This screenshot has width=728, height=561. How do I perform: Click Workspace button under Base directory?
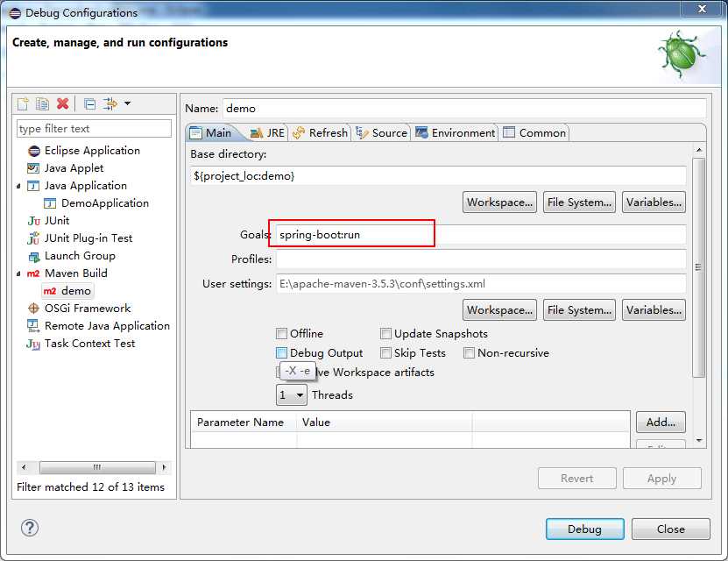tap(499, 202)
